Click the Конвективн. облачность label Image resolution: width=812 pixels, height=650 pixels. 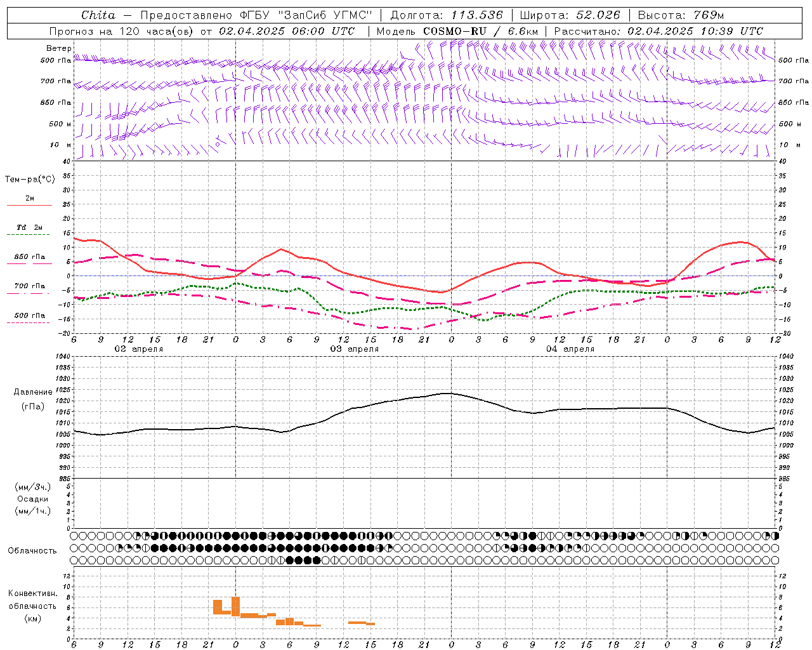[x=32, y=606]
